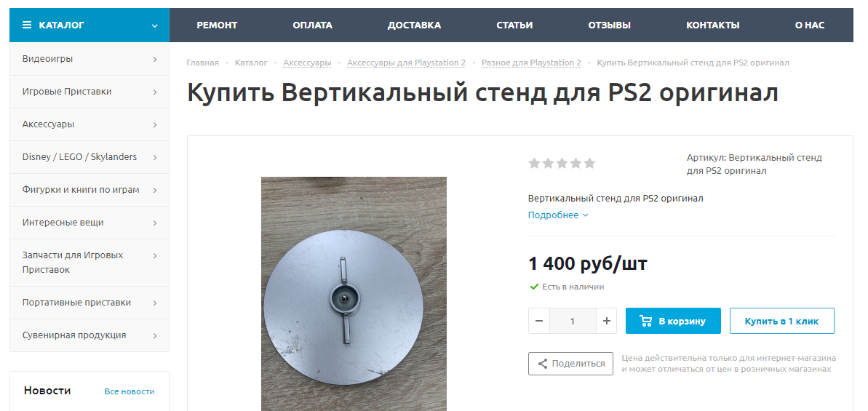This screenshot has width=868, height=411.
Task: Collapse the КАТАЛОГ dropdown arrow
Action: click(x=155, y=25)
